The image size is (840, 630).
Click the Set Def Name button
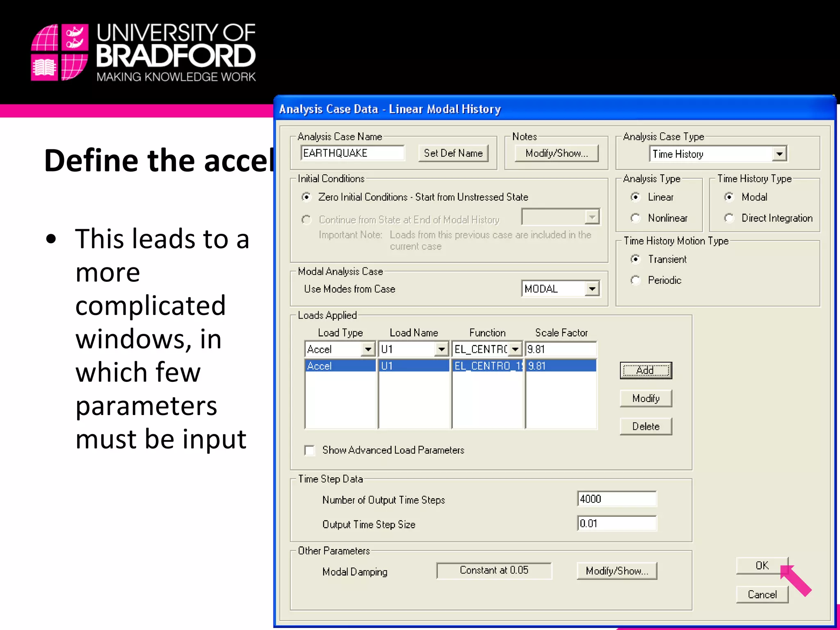coord(453,153)
